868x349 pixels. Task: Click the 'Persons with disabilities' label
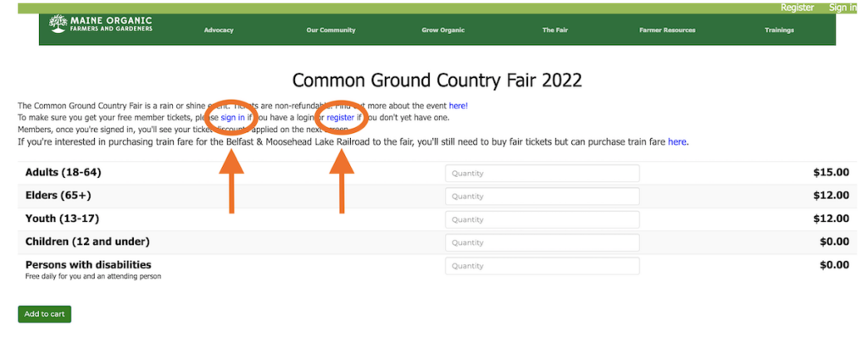(x=88, y=264)
